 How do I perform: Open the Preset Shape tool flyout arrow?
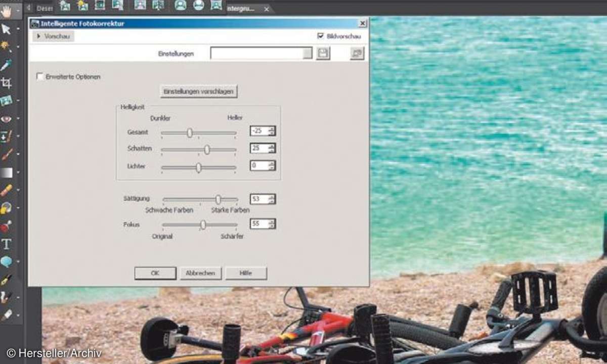pyautogui.click(x=19, y=262)
